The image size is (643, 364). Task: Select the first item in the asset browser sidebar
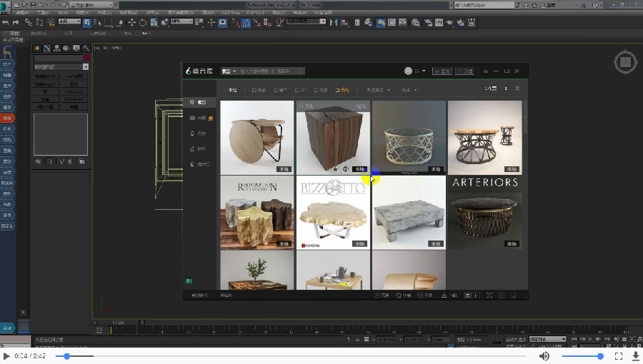(199, 102)
